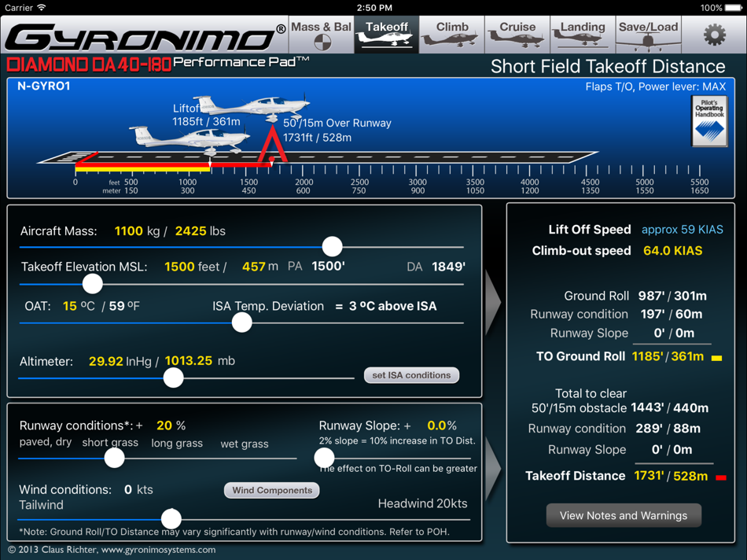Open the Cruise tab
Viewport: 747px width, 560px height.
[517, 35]
